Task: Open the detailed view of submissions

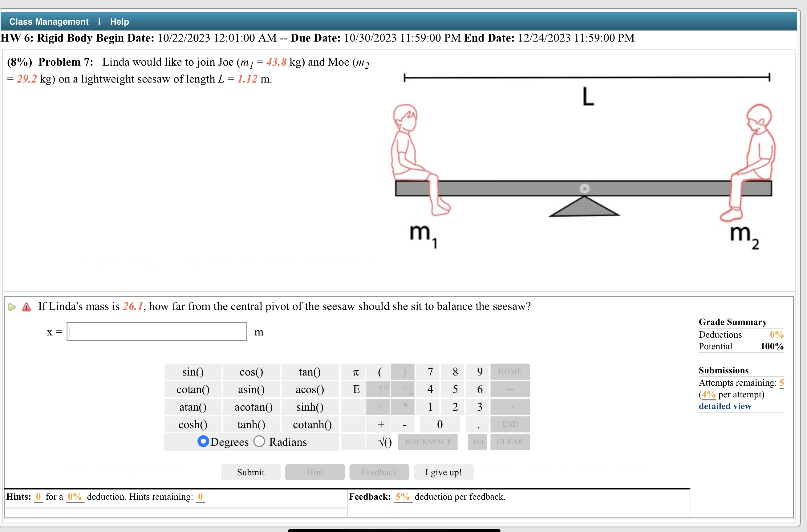Action: 724,406
